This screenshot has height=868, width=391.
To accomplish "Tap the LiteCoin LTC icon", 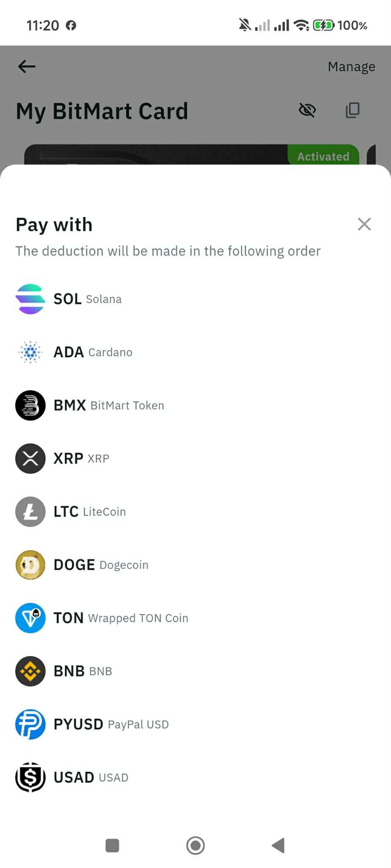I will (x=30, y=512).
